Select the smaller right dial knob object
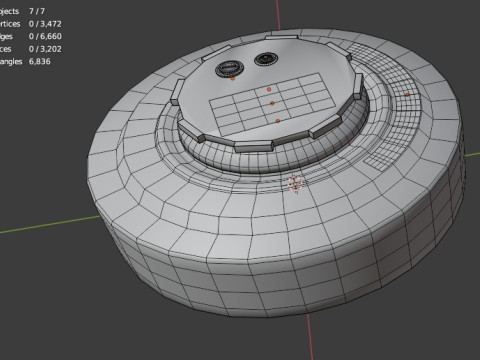Viewport: 480px width, 360px height. (x=266, y=59)
